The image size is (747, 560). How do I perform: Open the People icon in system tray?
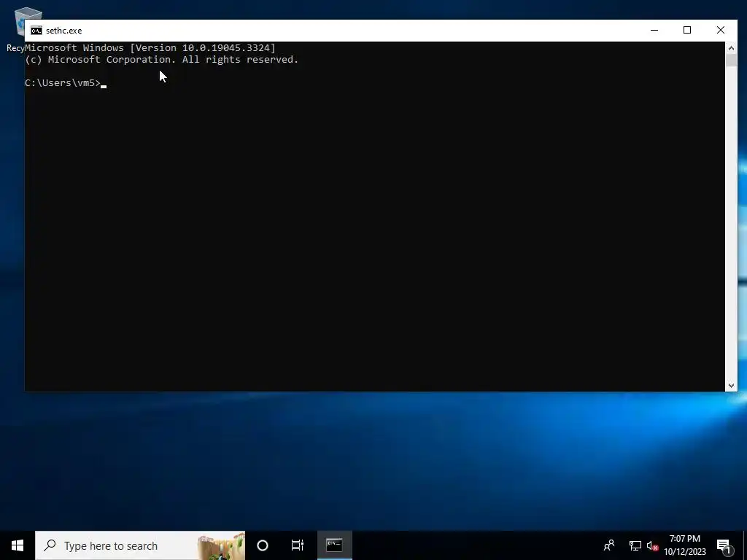point(609,545)
